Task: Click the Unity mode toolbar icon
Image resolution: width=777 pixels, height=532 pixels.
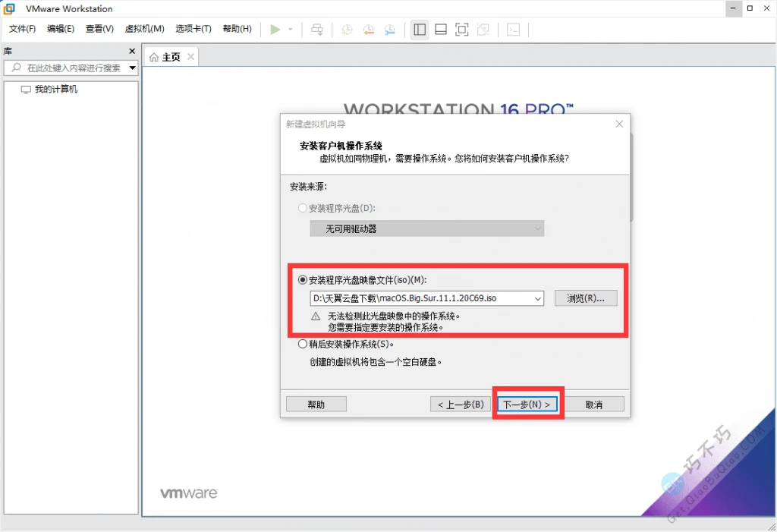Action: 483,30
